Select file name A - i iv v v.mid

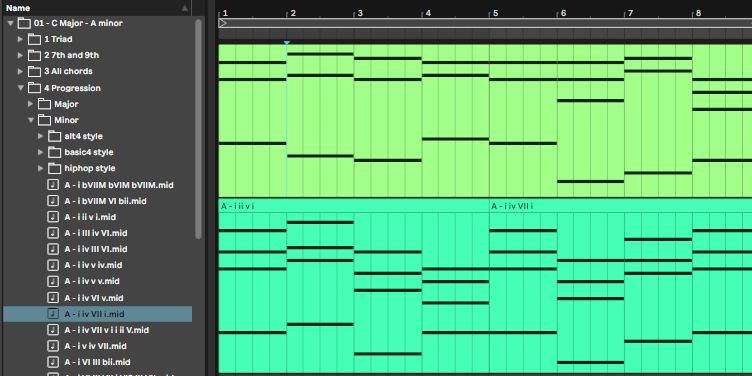tap(92, 281)
